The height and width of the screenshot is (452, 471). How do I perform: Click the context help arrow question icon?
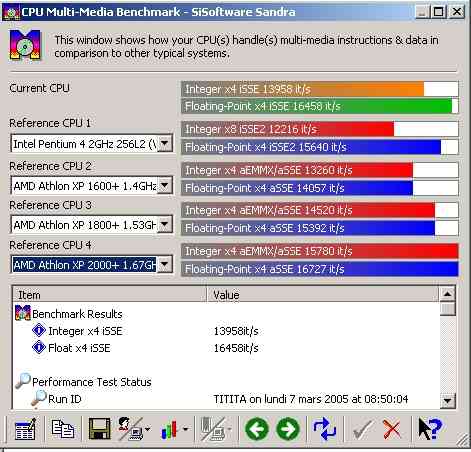[x=429, y=429]
